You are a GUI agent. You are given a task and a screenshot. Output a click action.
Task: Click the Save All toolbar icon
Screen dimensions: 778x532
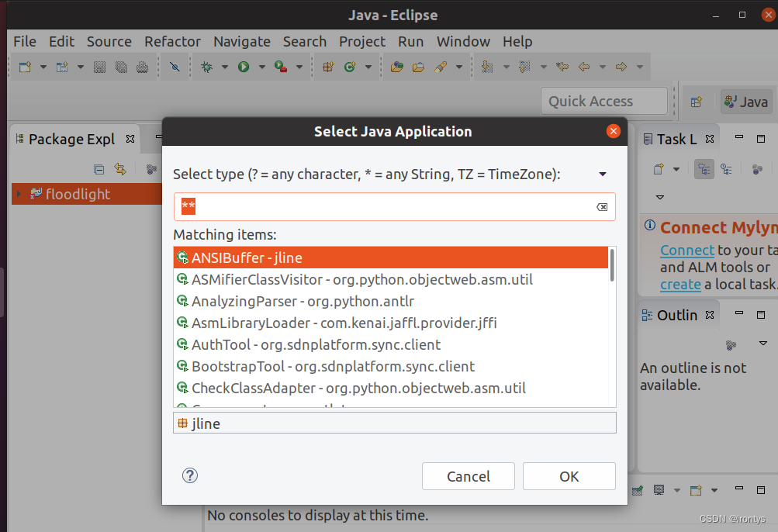[121, 67]
